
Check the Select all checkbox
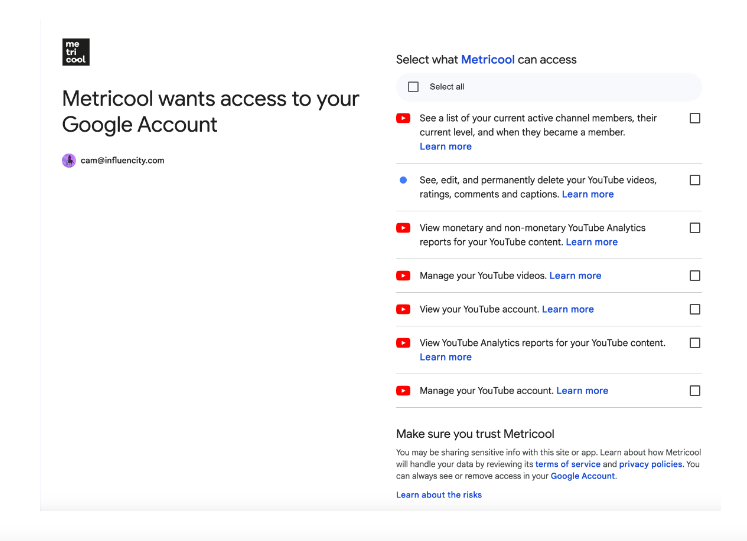point(413,87)
